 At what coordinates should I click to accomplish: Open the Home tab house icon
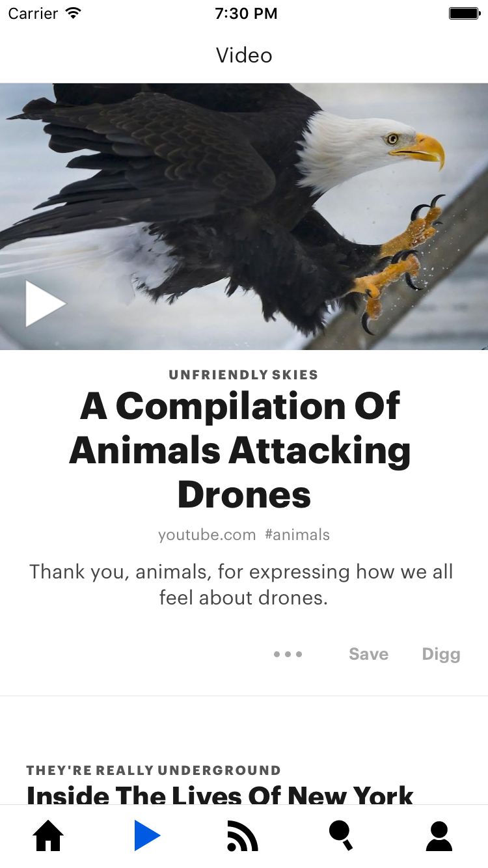tap(49, 836)
